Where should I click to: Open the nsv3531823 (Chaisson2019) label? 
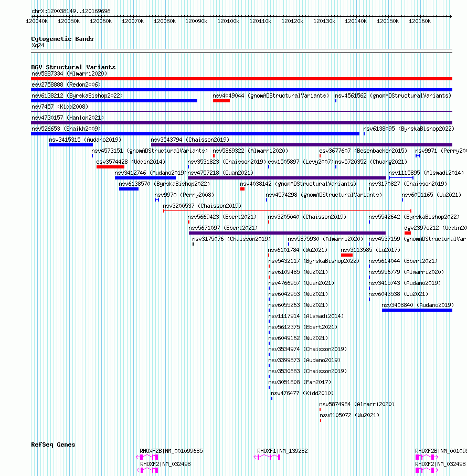coord(227,162)
